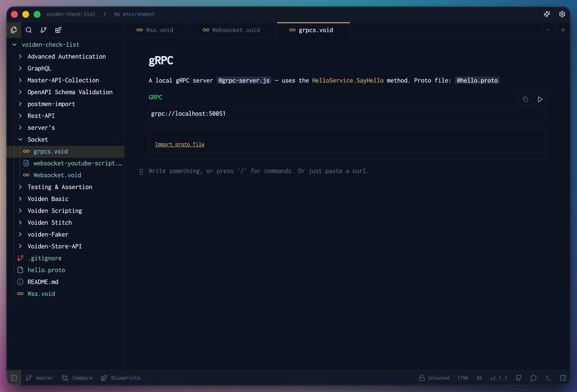Open the terminal icon in status bar
Image resolution: width=577 pixels, height=392 pixels.
click(x=548, y=378)
